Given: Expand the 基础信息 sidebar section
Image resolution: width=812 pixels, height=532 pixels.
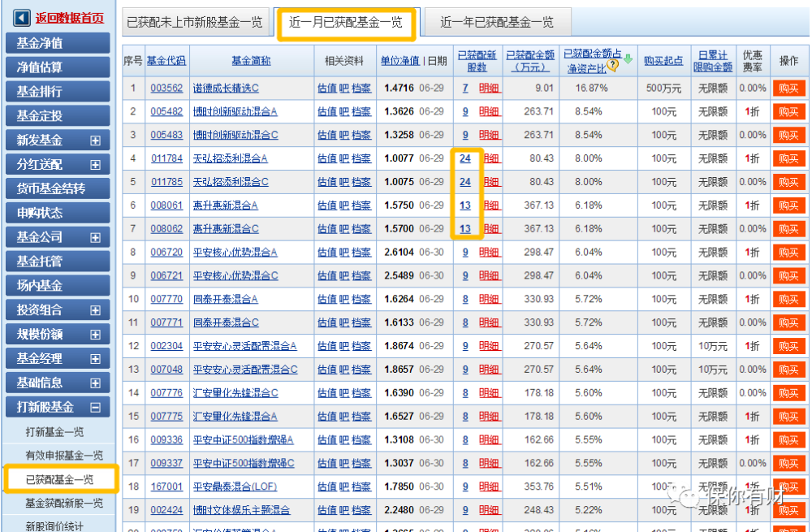Looking at the screenshot, I should coord(95,383).
